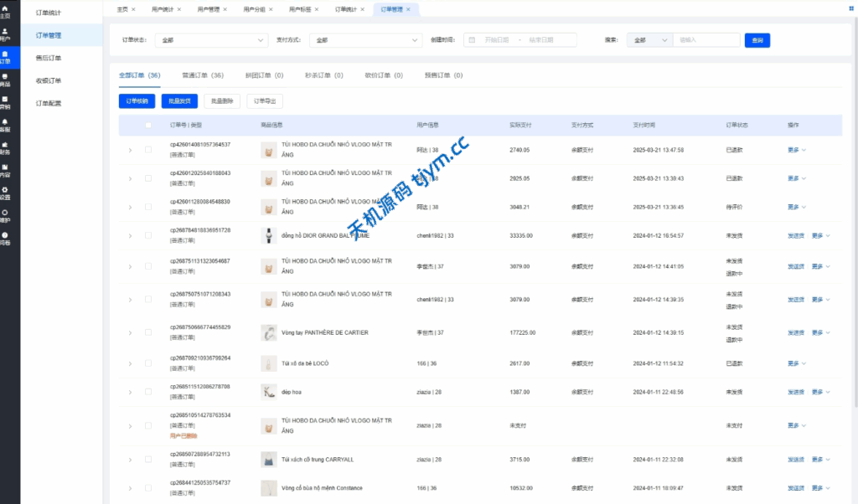Click the blue 查询 search button
The image size is (858, 504).
[757, 40]
